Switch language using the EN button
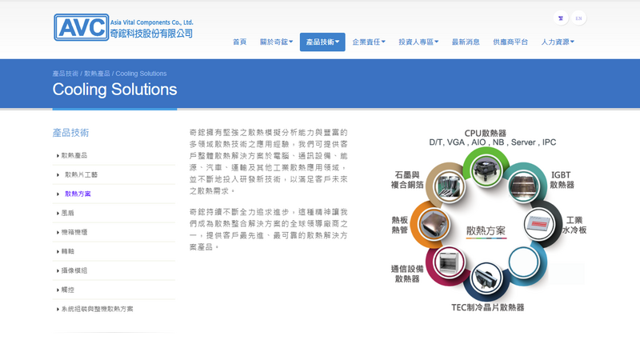The height and width of the screenshot is (364, 640). pos(578,18)
